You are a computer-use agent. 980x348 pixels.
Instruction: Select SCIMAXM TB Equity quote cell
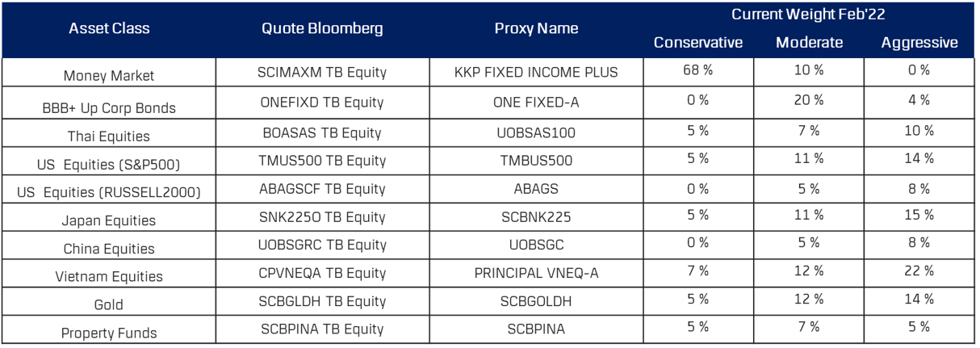pos(322,73)
